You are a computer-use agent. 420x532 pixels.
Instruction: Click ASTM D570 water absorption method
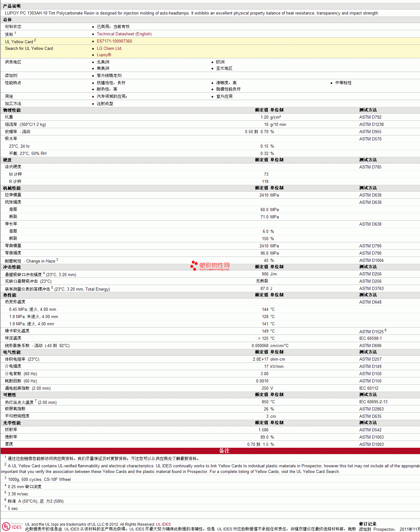[x=370, y=139]
